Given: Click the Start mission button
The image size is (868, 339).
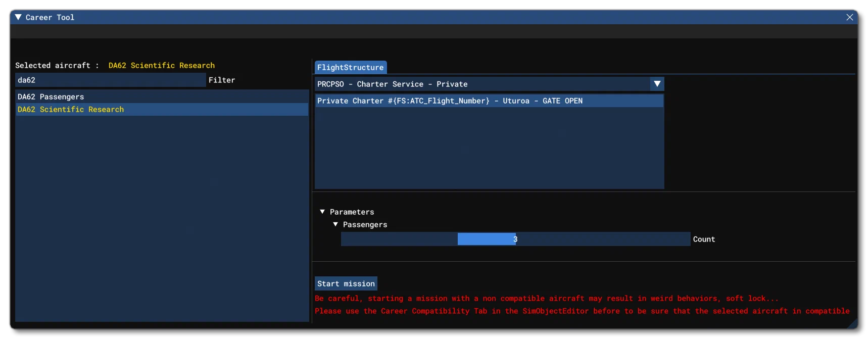Looking at the screenshot, I should (346, 283).
